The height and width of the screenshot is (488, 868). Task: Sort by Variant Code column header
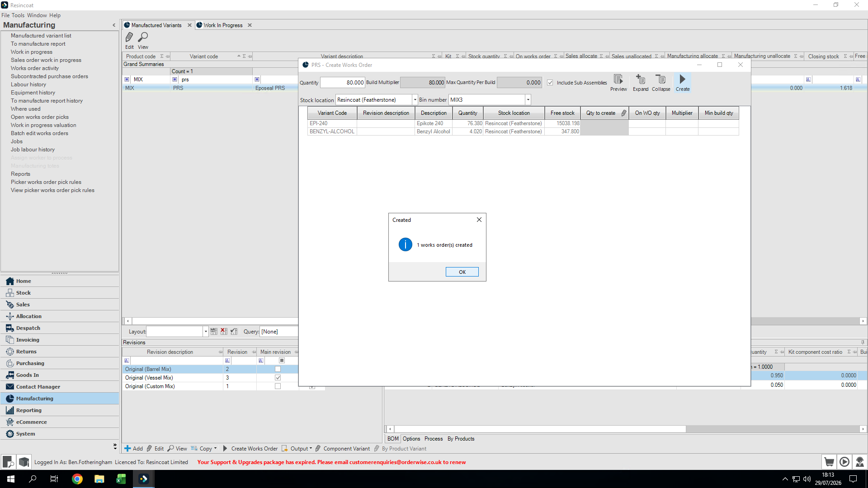tap(332, 113)
